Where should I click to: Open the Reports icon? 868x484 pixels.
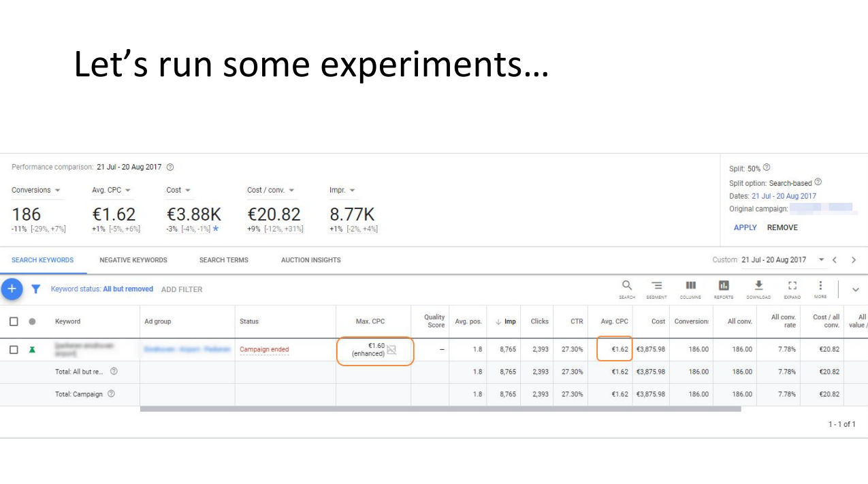point(724,289)
